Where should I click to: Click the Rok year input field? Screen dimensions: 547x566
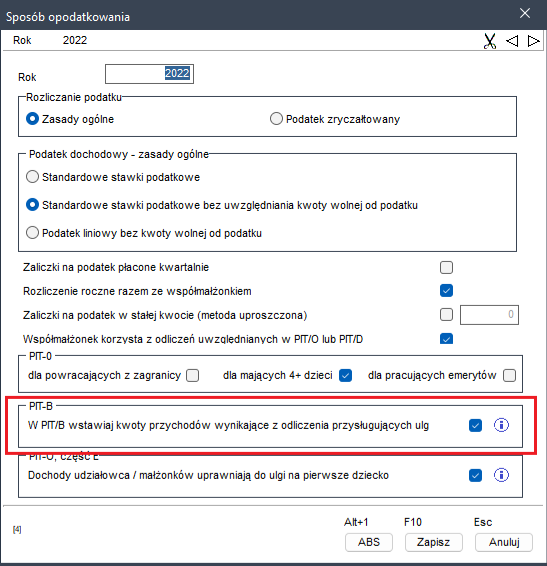tap(149, 74)
